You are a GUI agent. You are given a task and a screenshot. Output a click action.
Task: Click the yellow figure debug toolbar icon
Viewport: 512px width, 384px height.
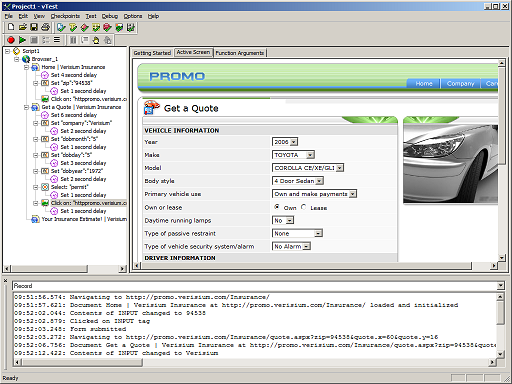coord(96,40)
